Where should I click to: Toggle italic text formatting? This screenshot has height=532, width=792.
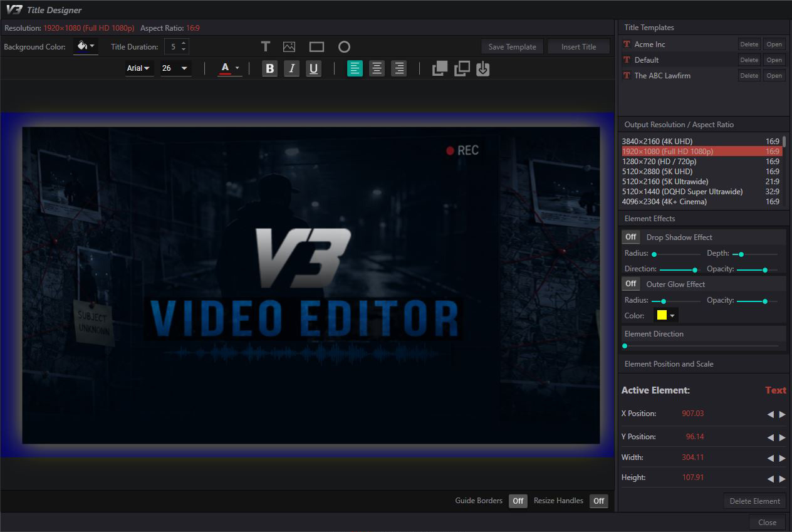[x=291, y=68]
